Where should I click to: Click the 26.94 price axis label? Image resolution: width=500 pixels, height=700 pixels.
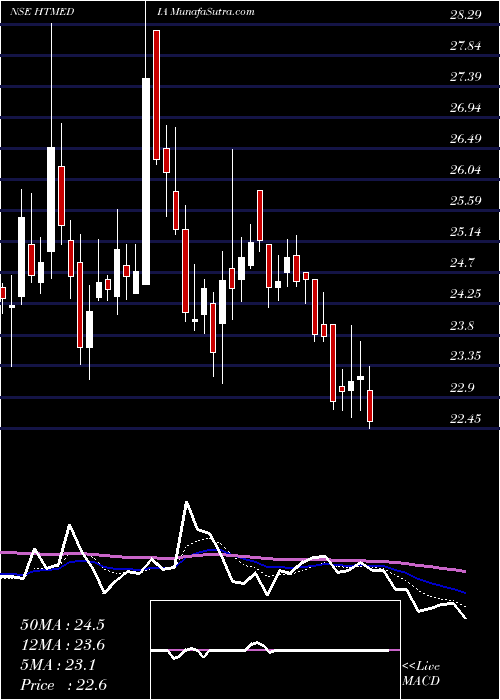(466, 108)
